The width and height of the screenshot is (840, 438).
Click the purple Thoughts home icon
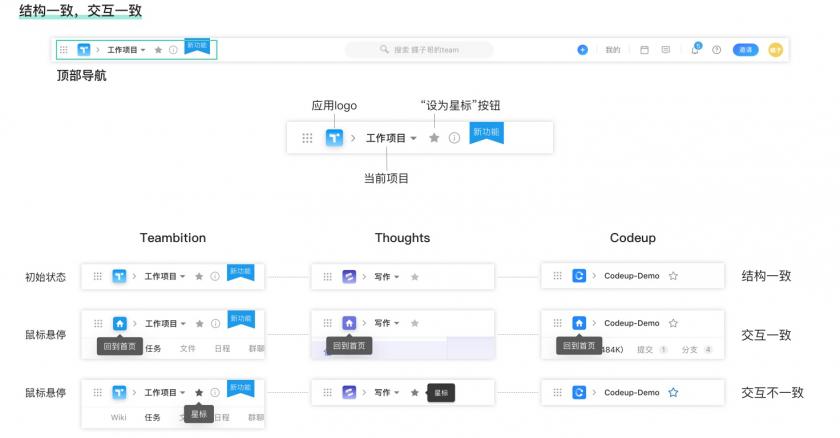[349, 323]
